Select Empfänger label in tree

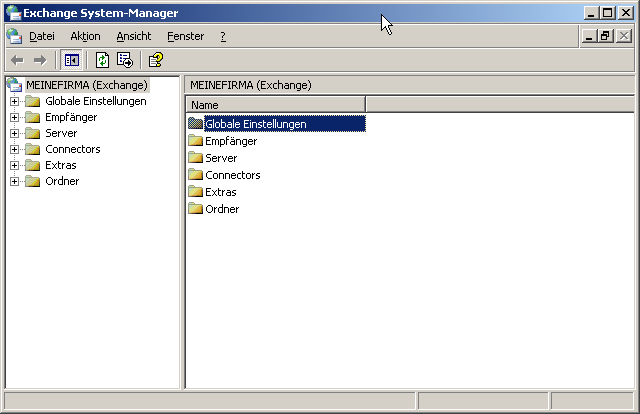(x=71, y=117)
